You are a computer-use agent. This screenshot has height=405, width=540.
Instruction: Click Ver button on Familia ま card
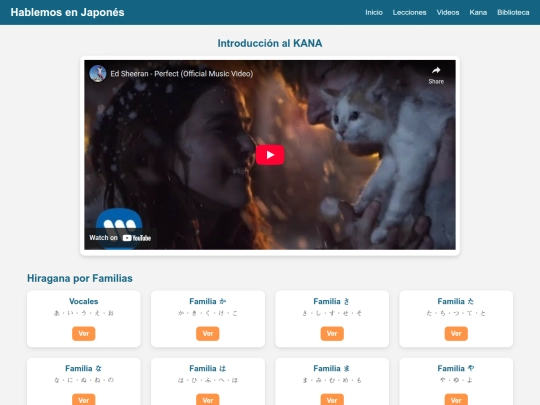coord(332,400)
